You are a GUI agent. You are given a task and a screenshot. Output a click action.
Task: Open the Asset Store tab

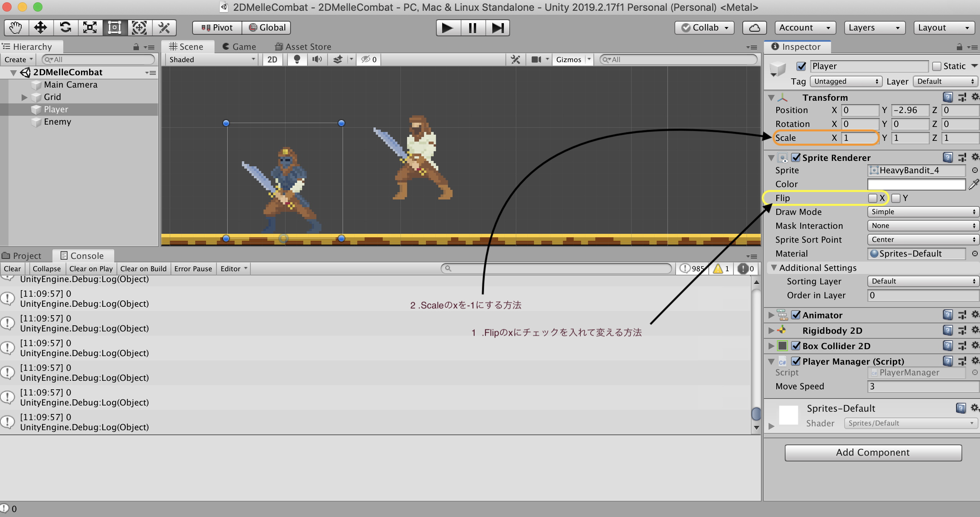pyautogui.click(x=303, y=47)
